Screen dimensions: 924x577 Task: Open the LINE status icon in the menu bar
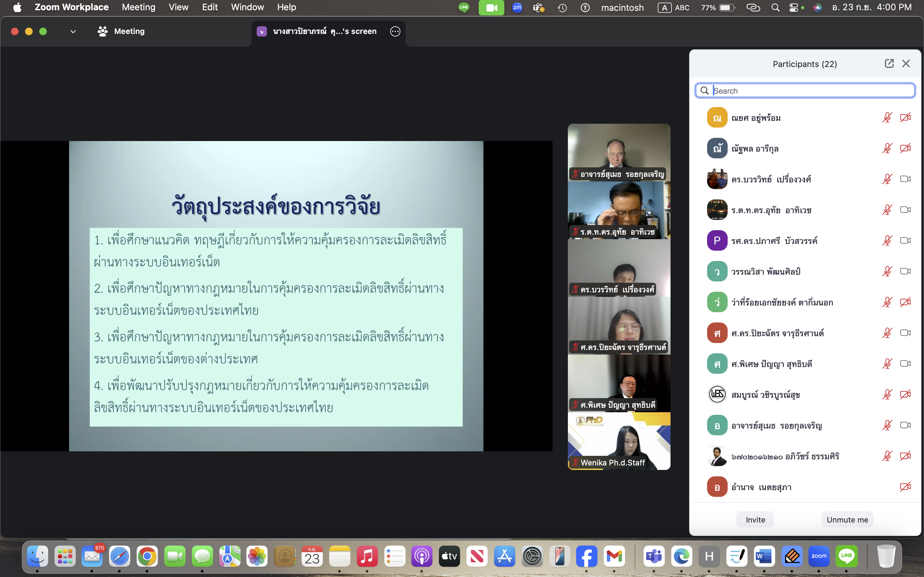pos(464,8)
